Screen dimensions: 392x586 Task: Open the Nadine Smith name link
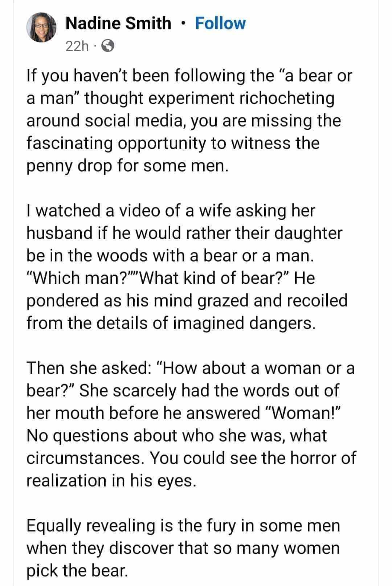pyautogui.click(x=119, y=23)
